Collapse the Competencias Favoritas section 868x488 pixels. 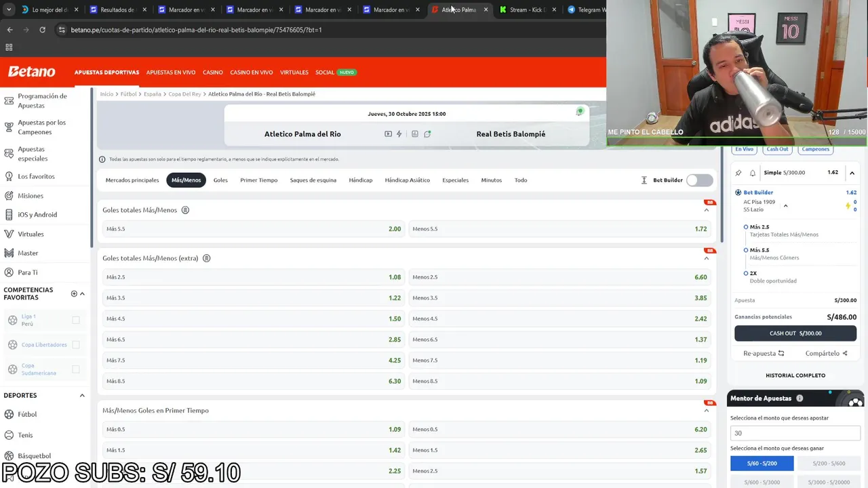(82, 293)
